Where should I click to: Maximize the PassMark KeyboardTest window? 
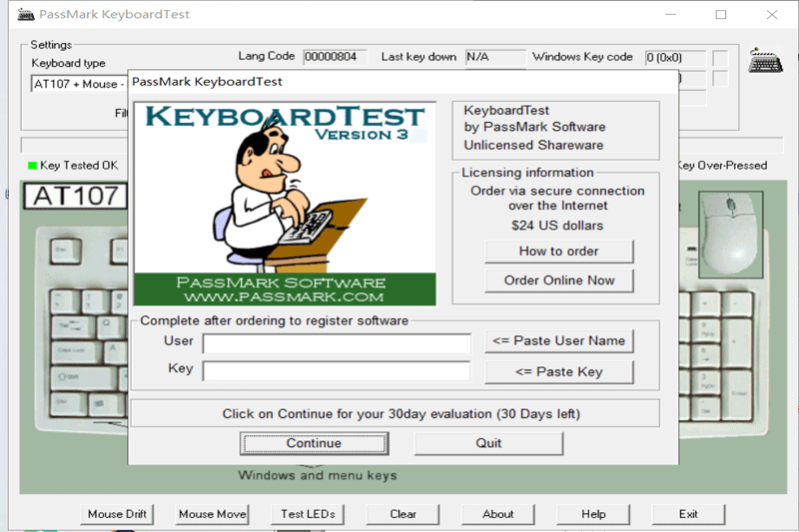point(720,14)
